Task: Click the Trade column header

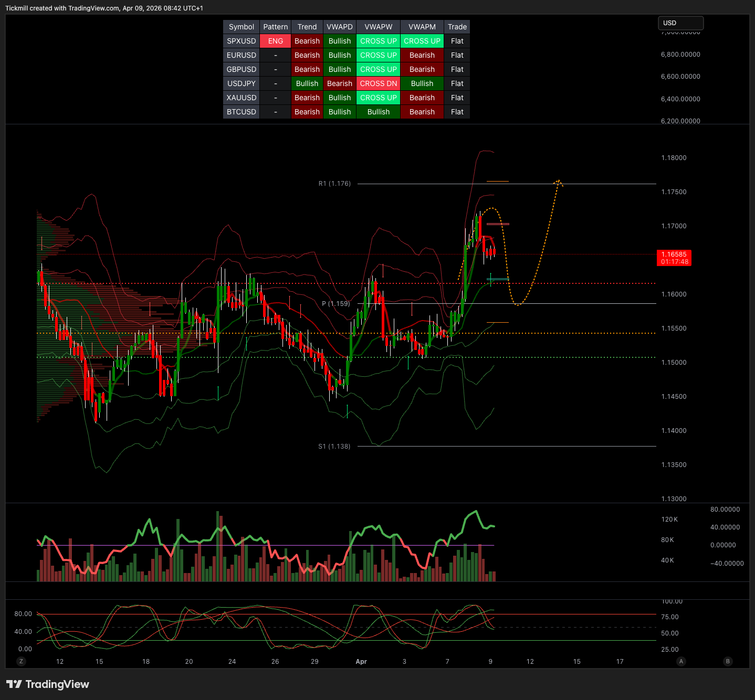Action: [x=457, y=27]
